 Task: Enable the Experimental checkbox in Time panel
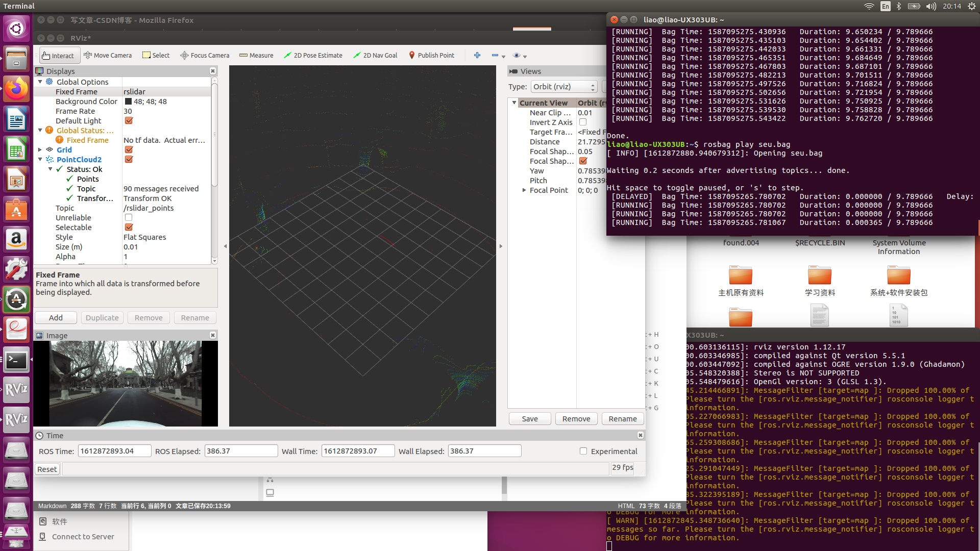(x=583, y=451)
